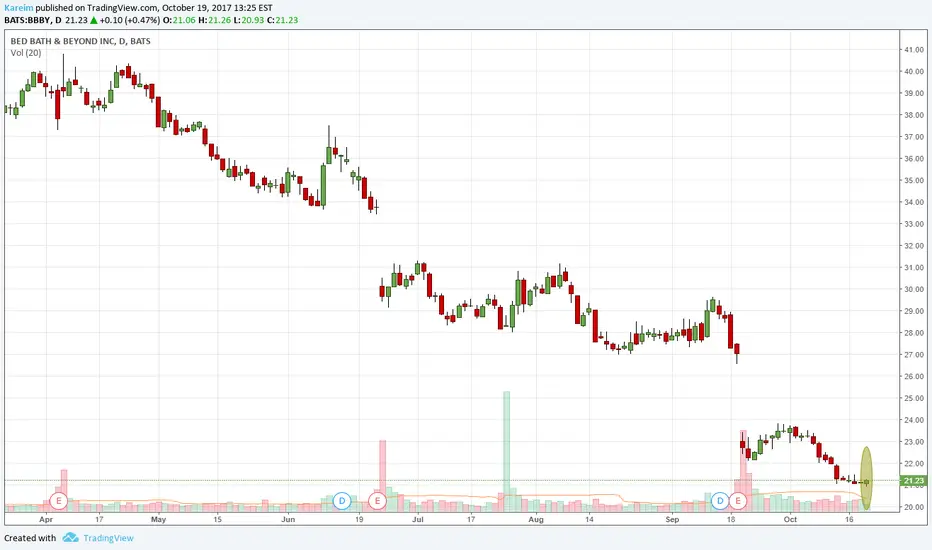Click the close value C:21.23
The image size is (932, 550).
[282, 20]
